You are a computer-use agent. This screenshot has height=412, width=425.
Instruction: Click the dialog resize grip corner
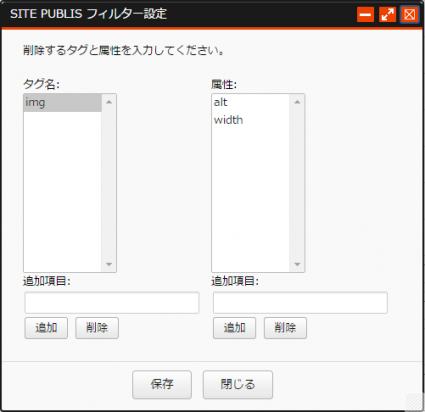click(414, 401)
